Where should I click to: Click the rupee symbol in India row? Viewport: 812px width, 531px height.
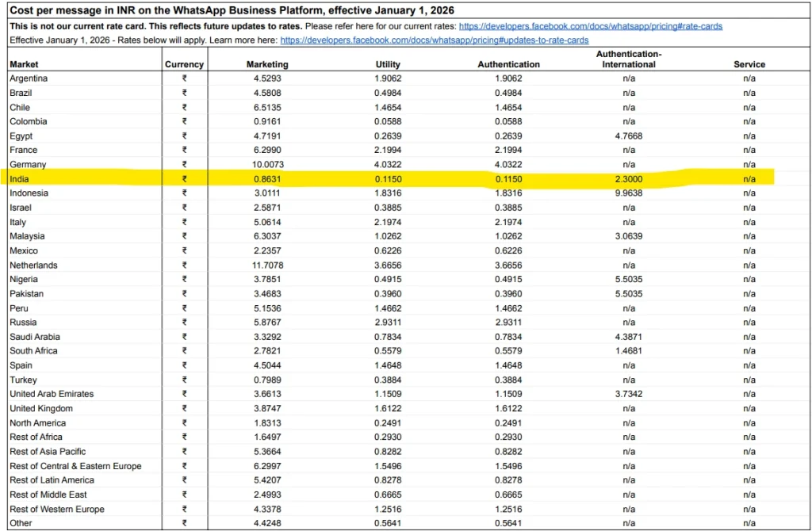coord(184,179)
